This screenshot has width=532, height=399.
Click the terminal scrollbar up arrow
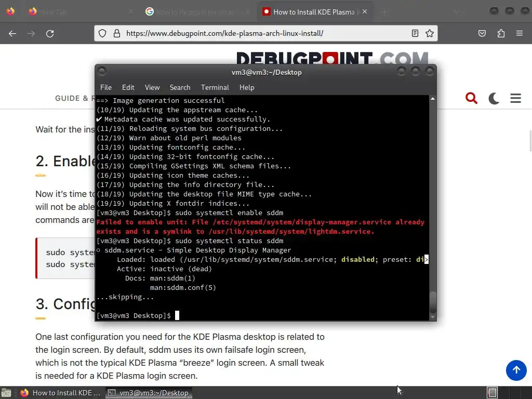433,99
